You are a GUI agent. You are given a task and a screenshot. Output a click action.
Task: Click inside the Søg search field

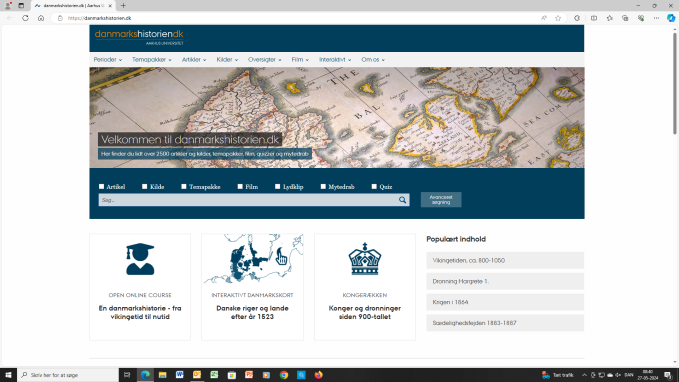(x=248, y=200)
